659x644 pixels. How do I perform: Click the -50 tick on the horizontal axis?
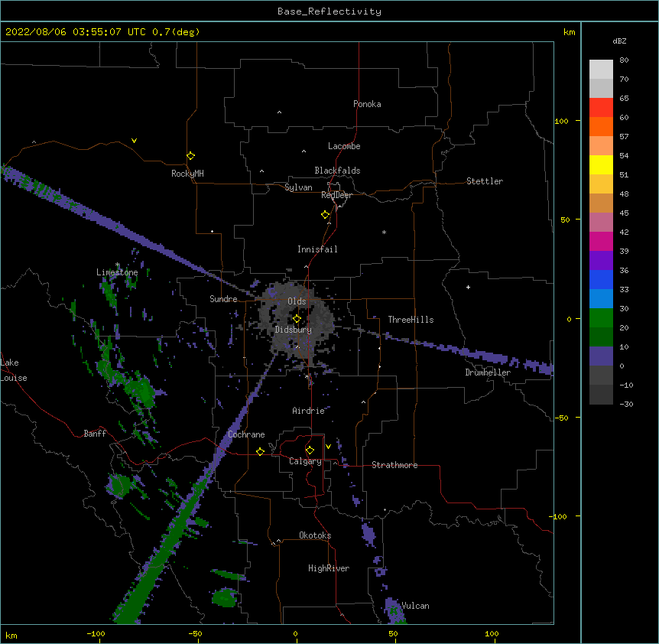[x=195, y=633]
